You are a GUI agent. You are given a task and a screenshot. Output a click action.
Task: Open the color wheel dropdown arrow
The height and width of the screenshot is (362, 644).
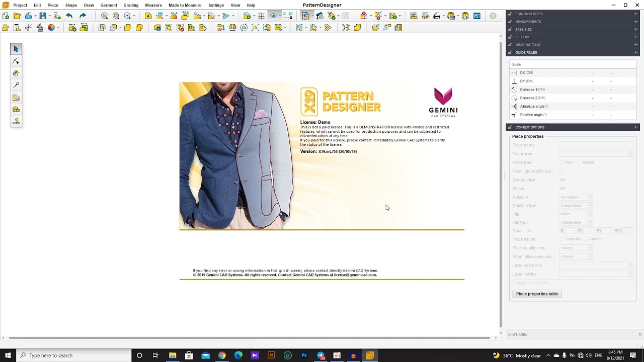click(x=58, y=28)
